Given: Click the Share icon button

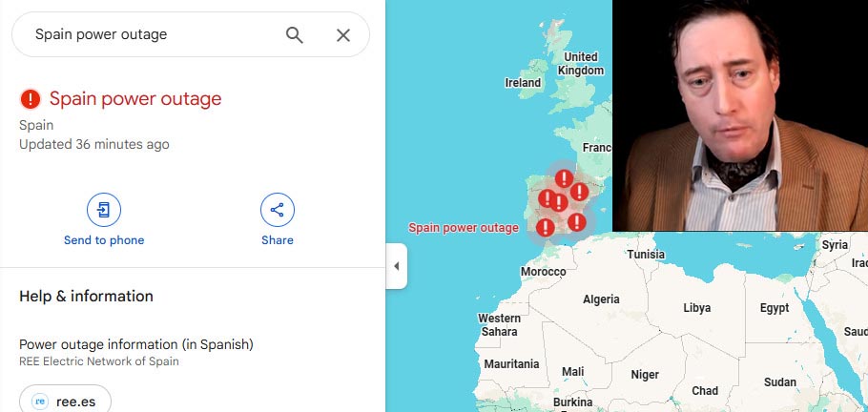Looking at the screenshot, I should pos(278,210).
